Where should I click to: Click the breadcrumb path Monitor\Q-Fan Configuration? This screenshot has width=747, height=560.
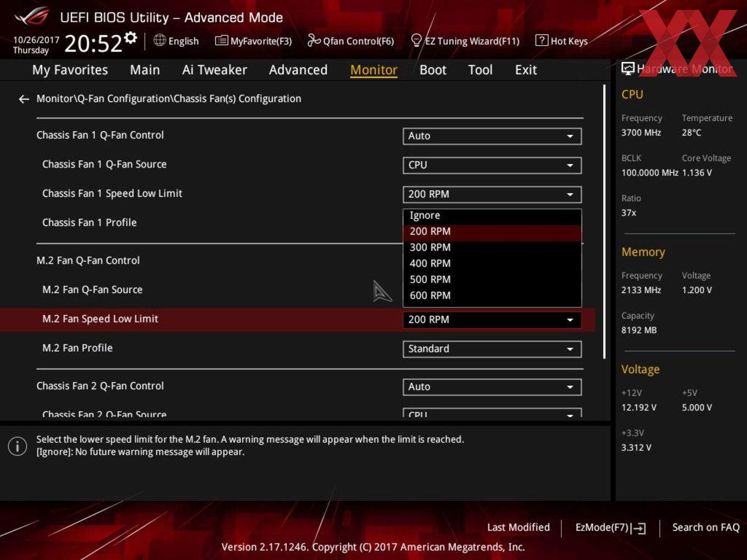tap(169, 99)
